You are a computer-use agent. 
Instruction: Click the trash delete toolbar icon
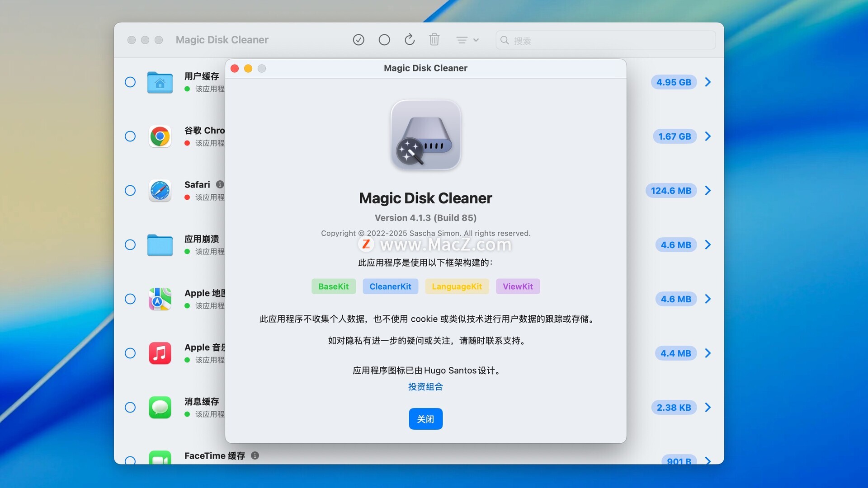point(434,40)
